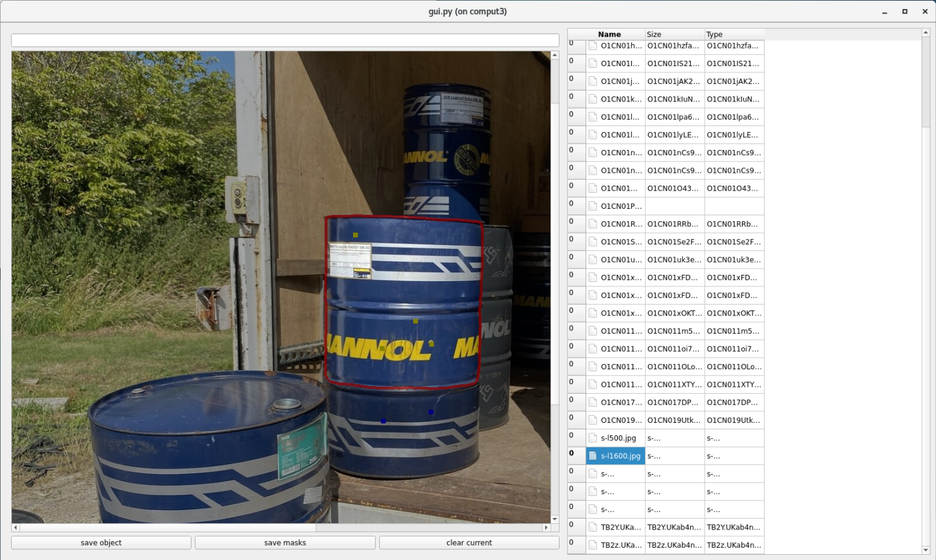Select the O1CN01jAK2 cell in the Size column

click(x=675, y=81)
